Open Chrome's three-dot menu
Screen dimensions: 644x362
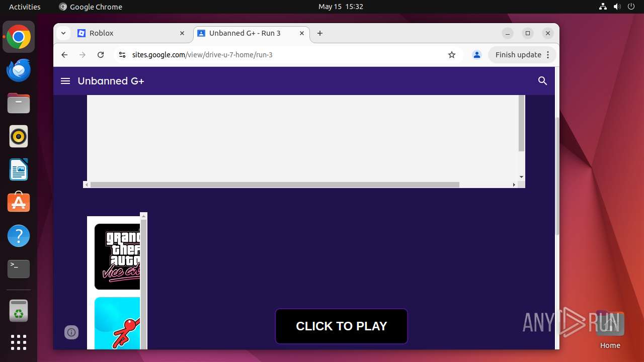[x=549, y=55]
